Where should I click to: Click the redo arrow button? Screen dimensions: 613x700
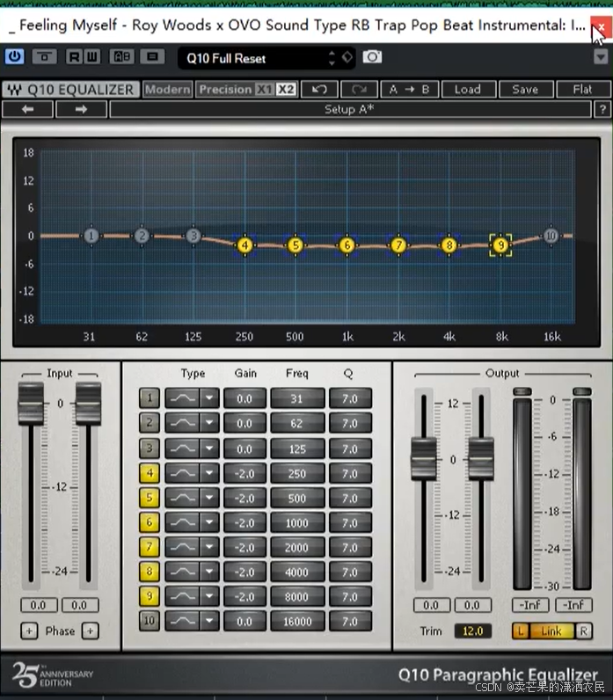(x=359, y=90)
